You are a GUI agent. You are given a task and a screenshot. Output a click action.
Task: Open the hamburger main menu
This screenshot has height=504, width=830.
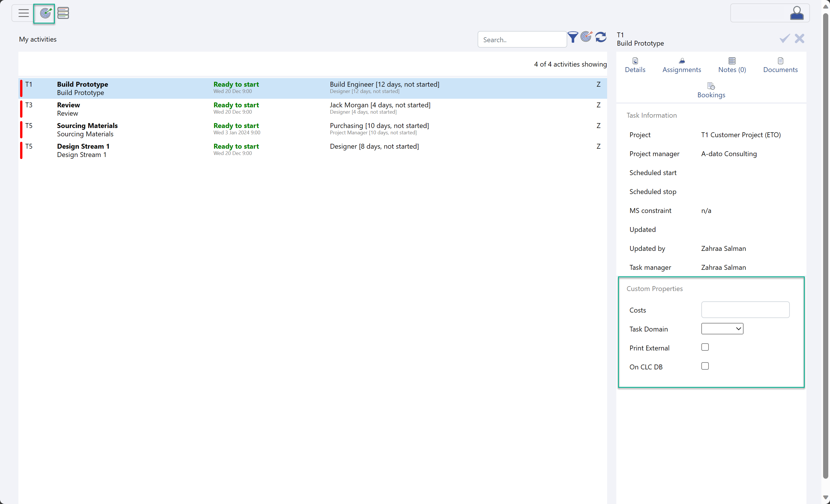click(x=23, y=13)
